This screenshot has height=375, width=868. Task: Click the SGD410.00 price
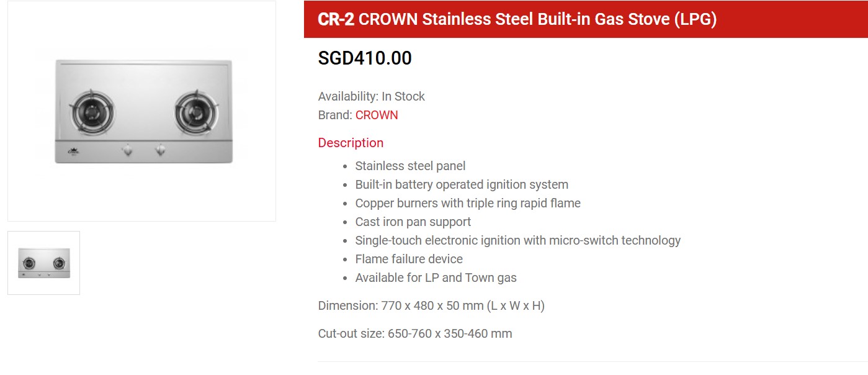click(365, 58)
